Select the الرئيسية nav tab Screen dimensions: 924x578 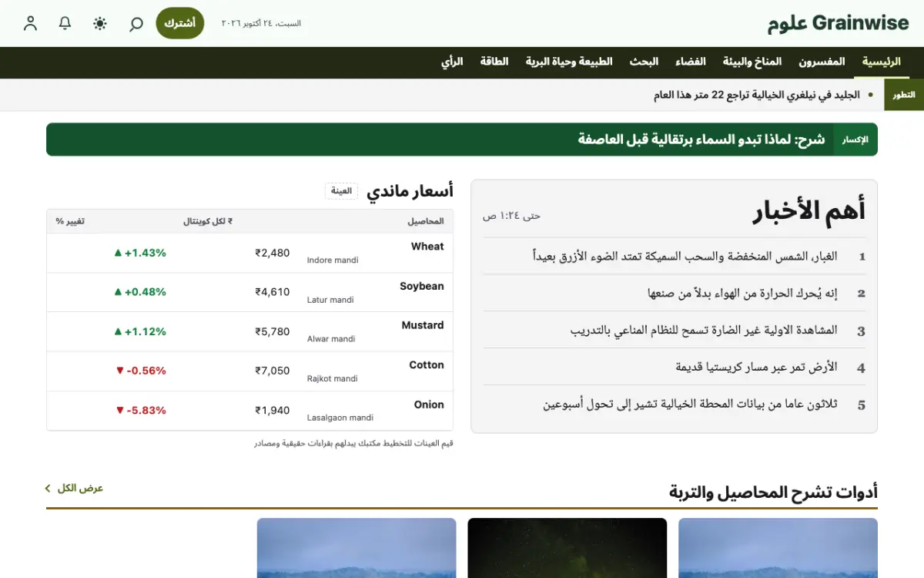pos(881,62)
